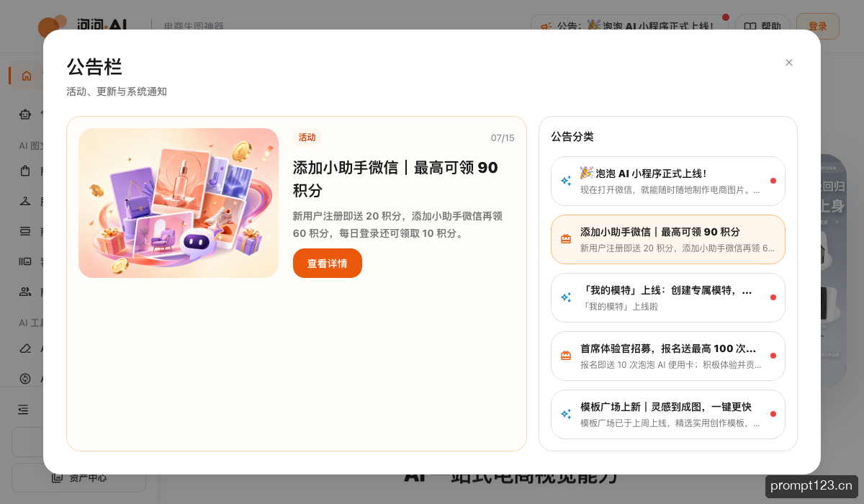Click the red unread dot on 泡泡 AI 小程序 entry
864x504 pixels.
pos(773,181)
